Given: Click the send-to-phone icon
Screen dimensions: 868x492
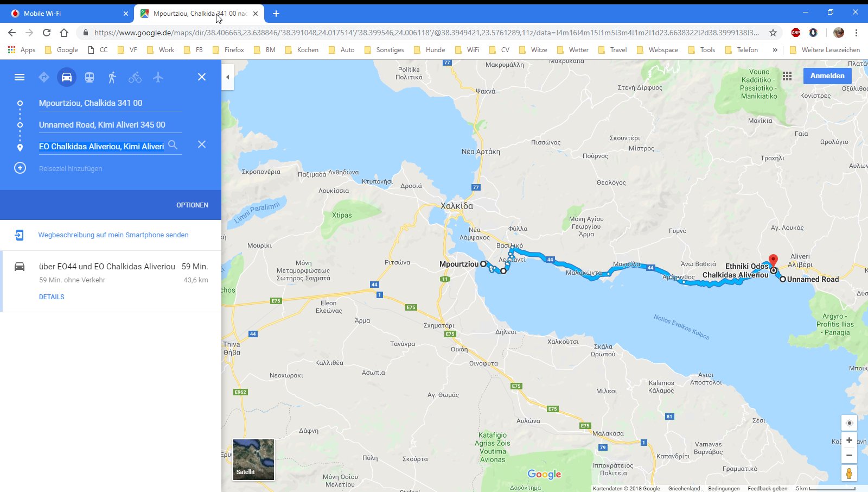Looking at the screenshot, I should 20,235.
